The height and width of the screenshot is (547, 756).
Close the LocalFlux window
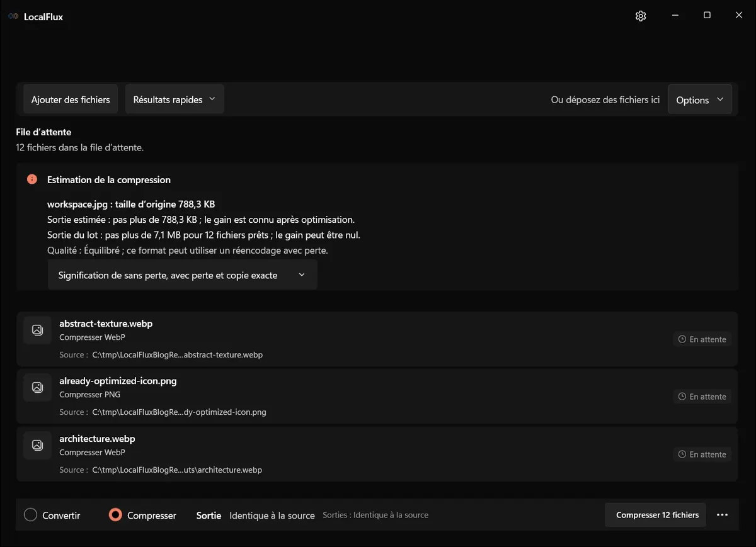coord(739,16)
